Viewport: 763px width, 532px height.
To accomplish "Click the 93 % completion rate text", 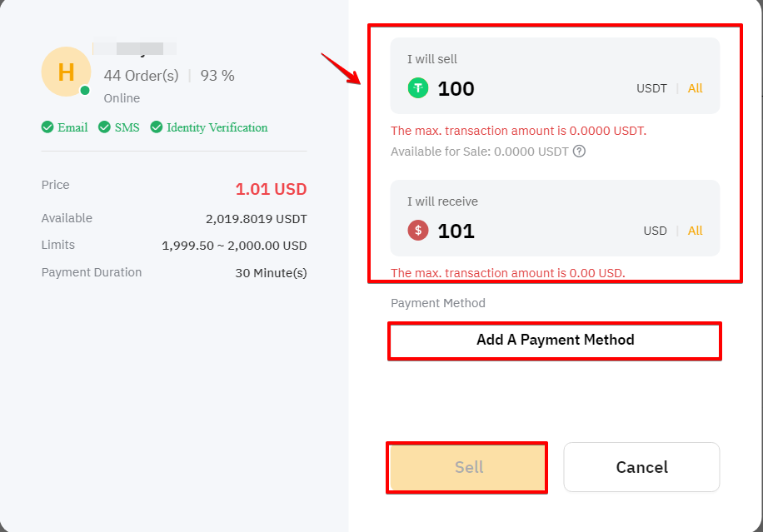I will [x=217, y=76].
